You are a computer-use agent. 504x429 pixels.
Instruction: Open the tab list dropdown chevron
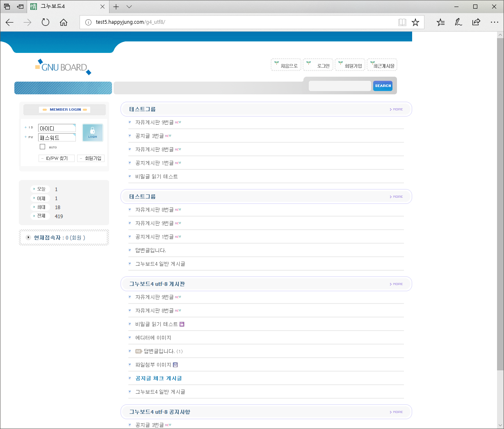tap(129, 7)
